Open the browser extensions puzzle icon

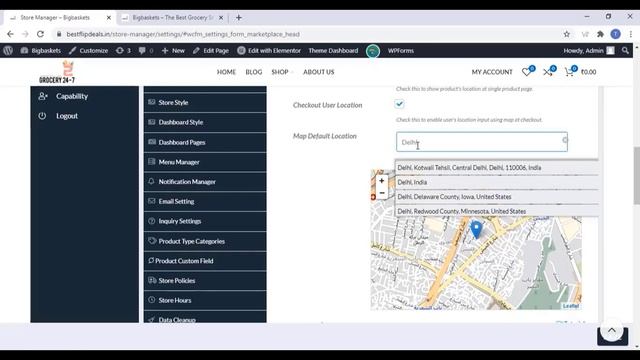[x=600, y=34]
